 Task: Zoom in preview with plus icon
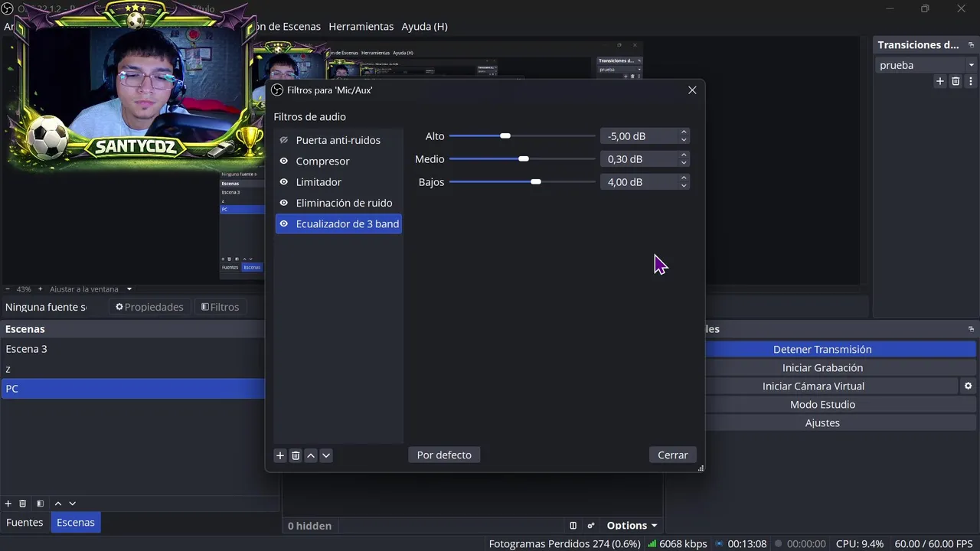point(41,289)
